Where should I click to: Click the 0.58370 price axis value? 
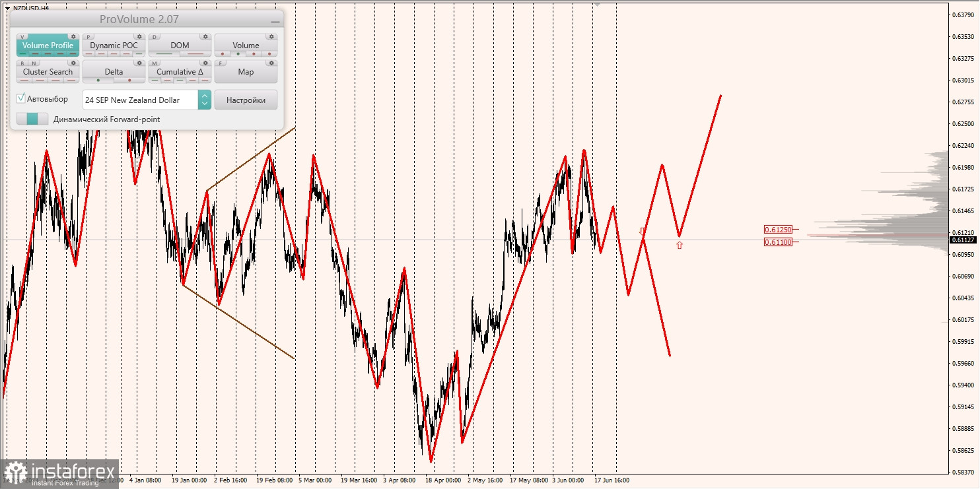click(x=963, y=472)
